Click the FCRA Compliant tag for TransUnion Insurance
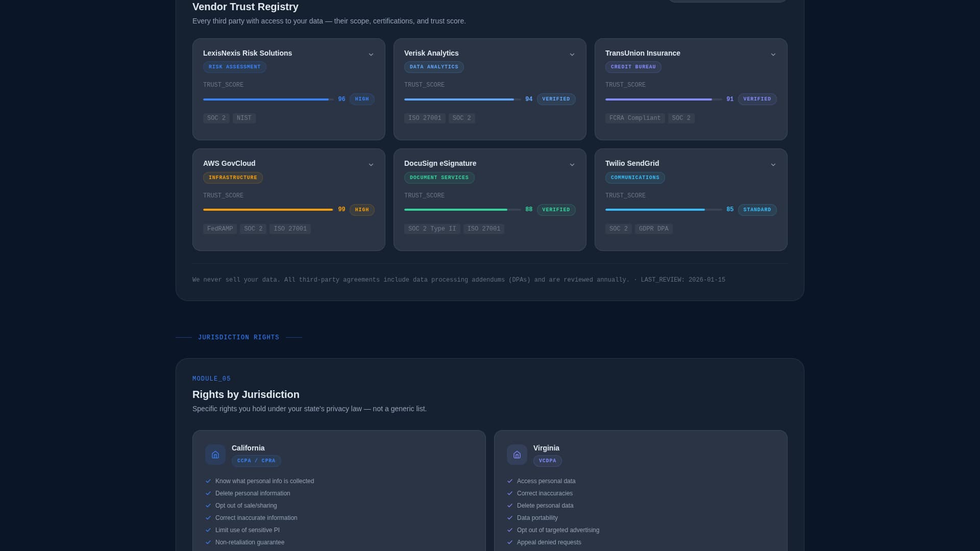Viewport: 980px width, 551px height. (634, 118)
